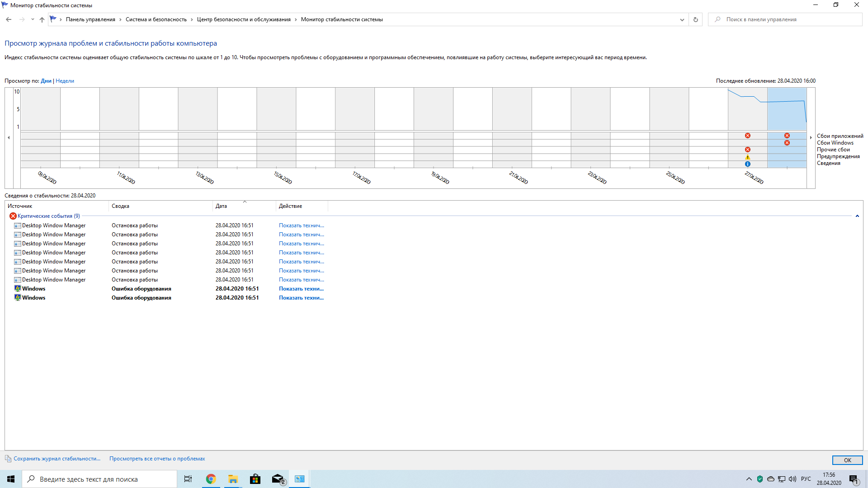The width and height of the screenshot is (868, 488).
Task: Switch input language РУС
Action: point(806,479)
